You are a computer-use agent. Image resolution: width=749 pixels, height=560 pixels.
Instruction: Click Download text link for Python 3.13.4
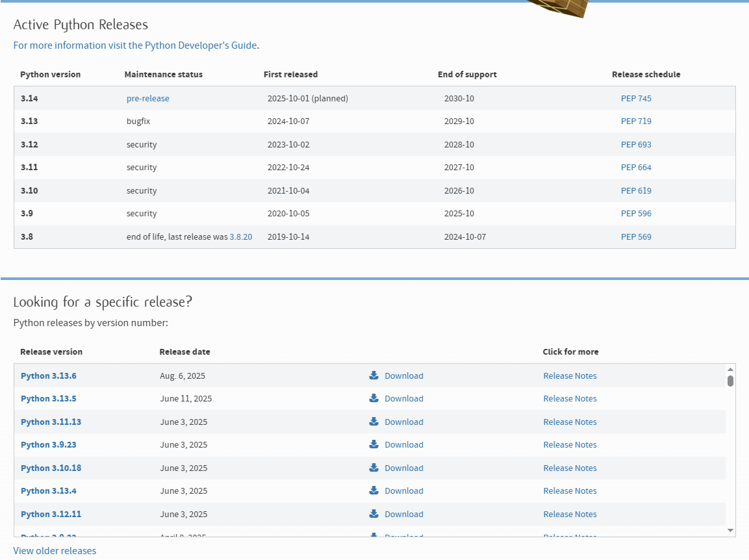(403, 490)
